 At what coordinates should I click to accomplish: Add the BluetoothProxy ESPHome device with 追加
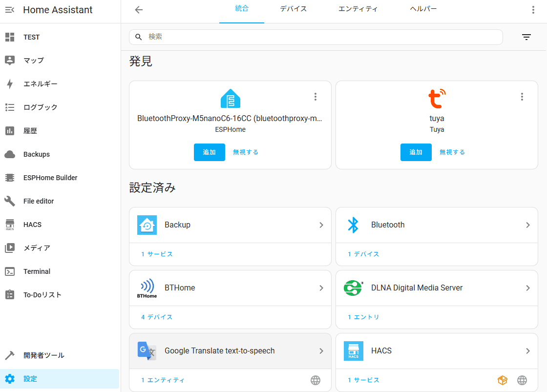pos(210,152)
